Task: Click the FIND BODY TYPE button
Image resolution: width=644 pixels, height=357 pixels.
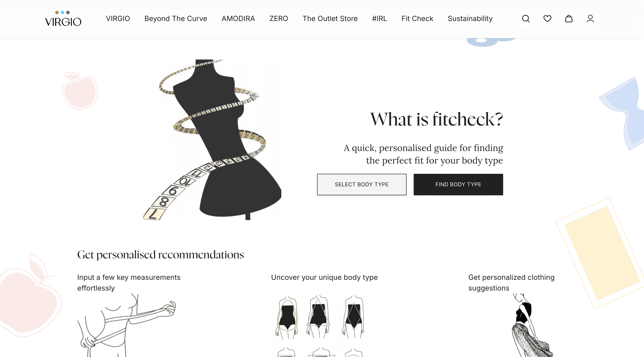Action: click(458, 185)
